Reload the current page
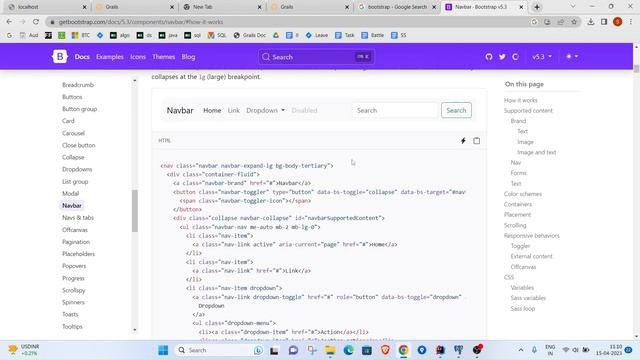This screenshot has width=640, height=360. pyautogui.click(x=36, y=22)
